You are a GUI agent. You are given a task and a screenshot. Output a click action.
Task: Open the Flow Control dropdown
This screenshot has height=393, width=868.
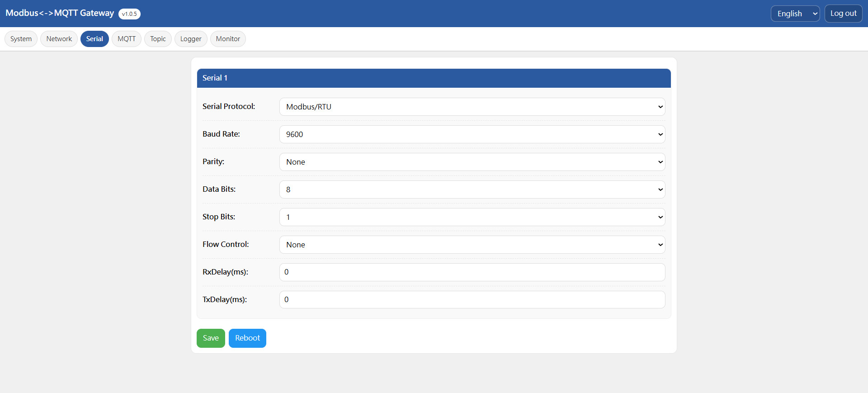click(472, 245)
